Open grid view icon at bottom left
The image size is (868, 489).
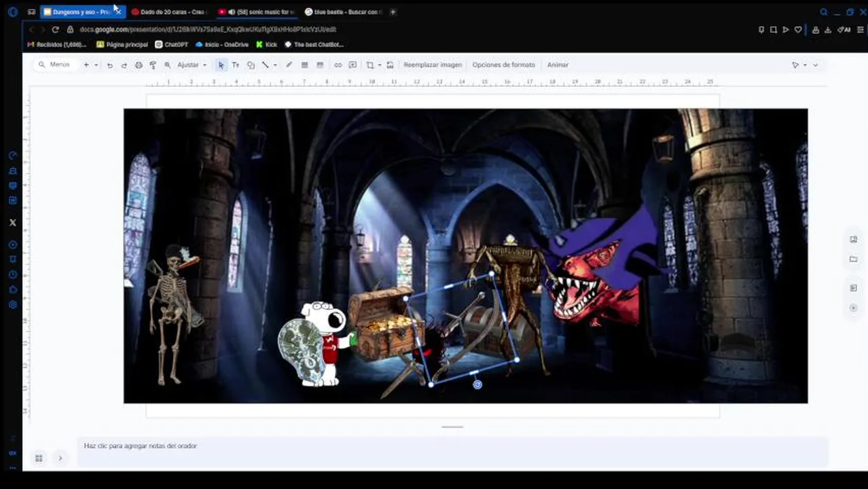39,458
